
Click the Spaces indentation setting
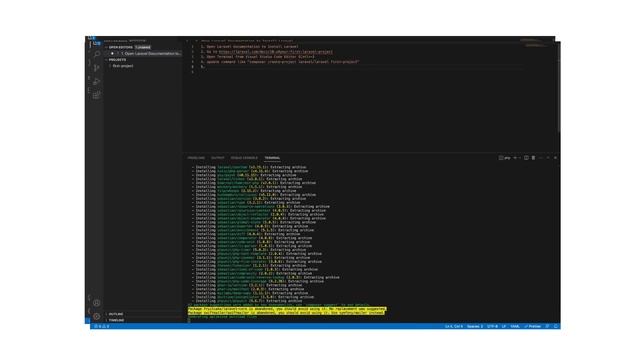pos(475,327)
